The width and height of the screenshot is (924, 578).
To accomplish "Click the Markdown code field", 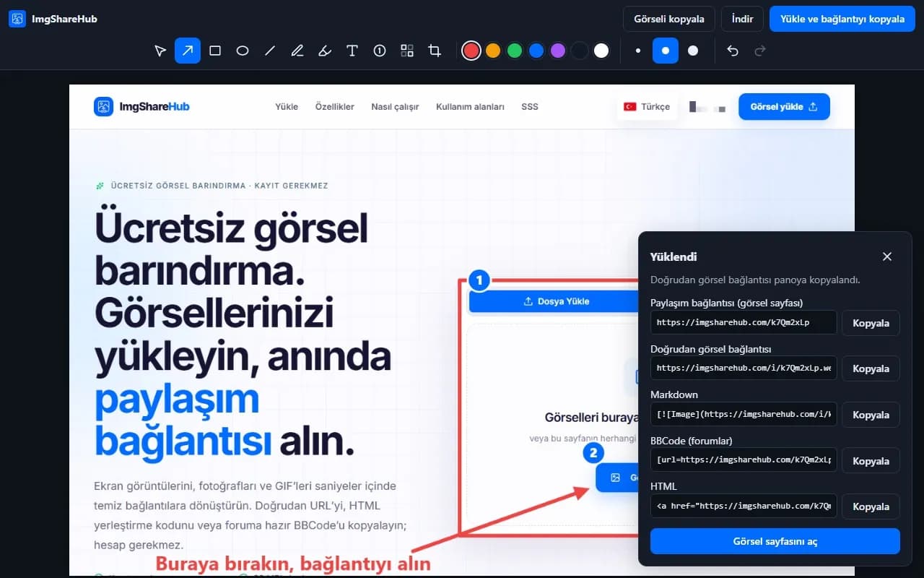I will [744, 414].
